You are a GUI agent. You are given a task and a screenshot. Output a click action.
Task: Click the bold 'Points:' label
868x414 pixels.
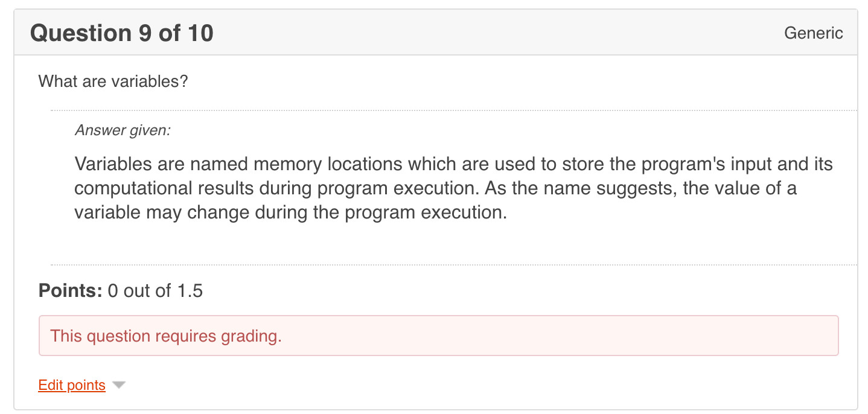(x=70, y=291)
